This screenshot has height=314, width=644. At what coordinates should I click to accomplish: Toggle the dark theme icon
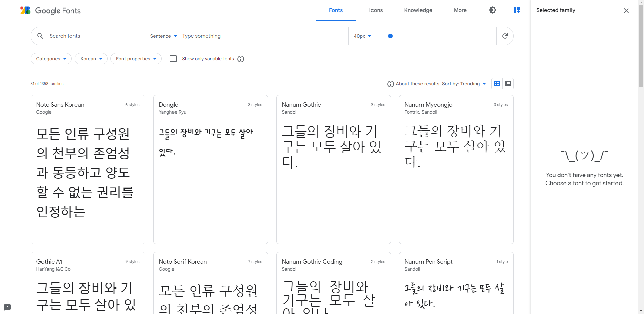492,10
